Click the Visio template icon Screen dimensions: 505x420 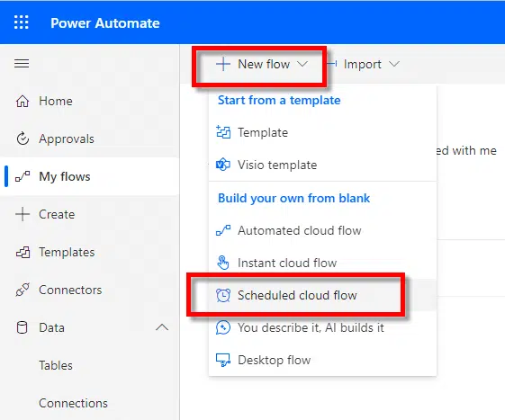tap(223, 165)
